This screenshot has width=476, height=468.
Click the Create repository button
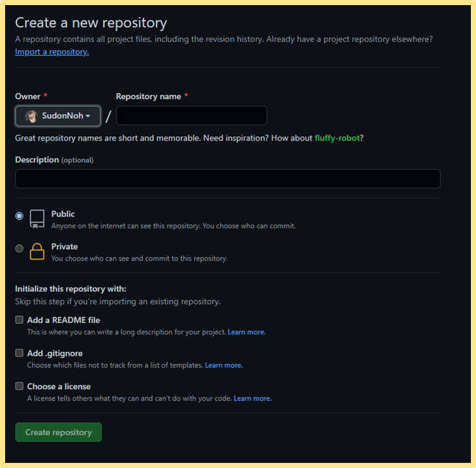pyautogui.click(x=59, y=432)
